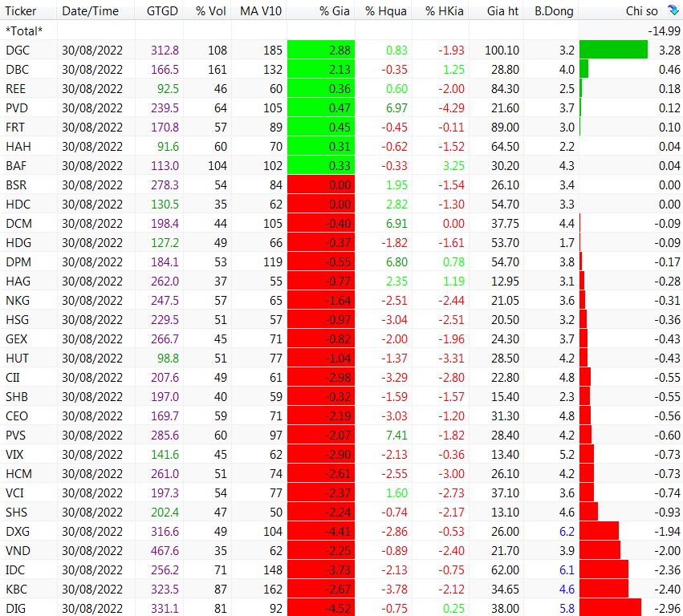Click DXG red % Gia cell -4.41

click(321, 531)
